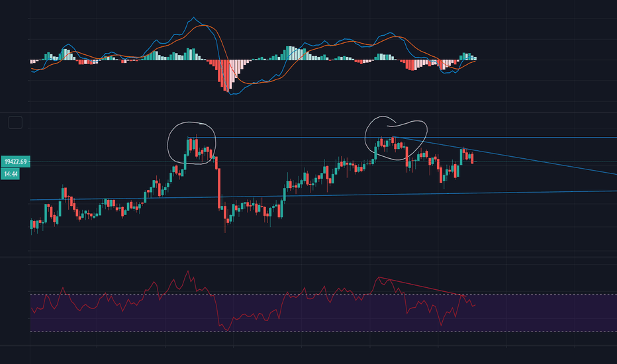Select the upper dashed RSI band line
617x364 pixels.
(322, 294)
